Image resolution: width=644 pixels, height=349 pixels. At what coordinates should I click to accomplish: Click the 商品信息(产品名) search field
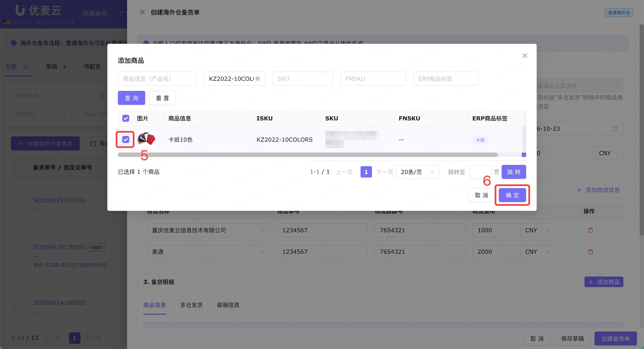pyautogui.click(x=157, y=79)
